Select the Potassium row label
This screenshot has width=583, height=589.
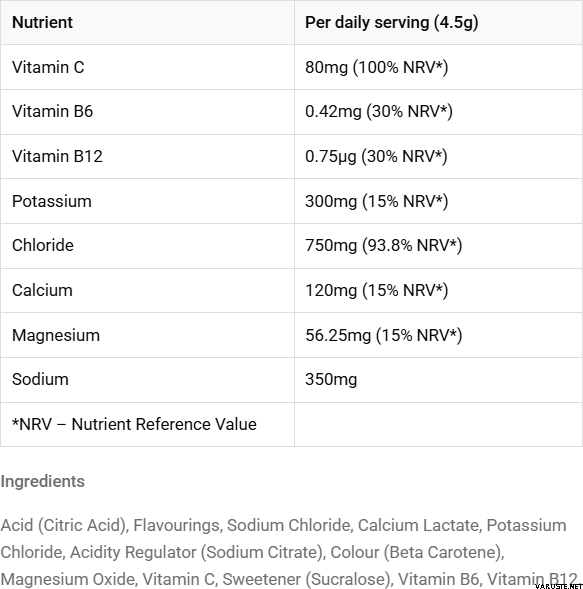52,201
